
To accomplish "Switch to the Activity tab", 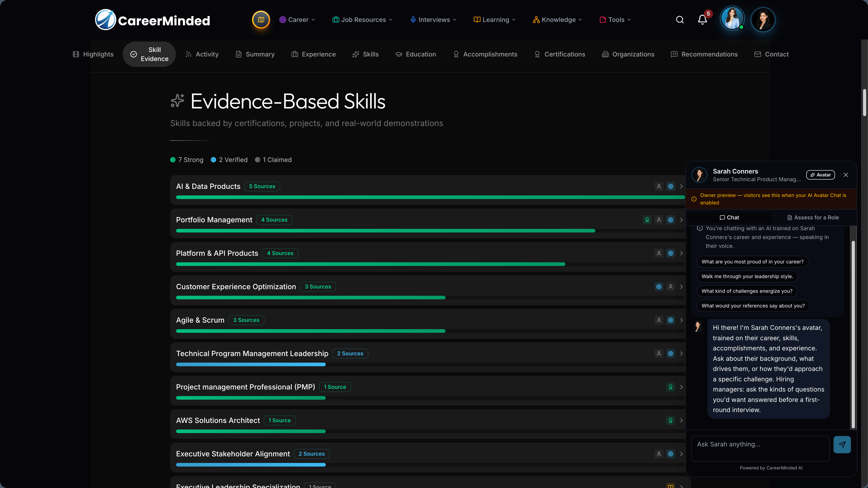I will [202, 54].
